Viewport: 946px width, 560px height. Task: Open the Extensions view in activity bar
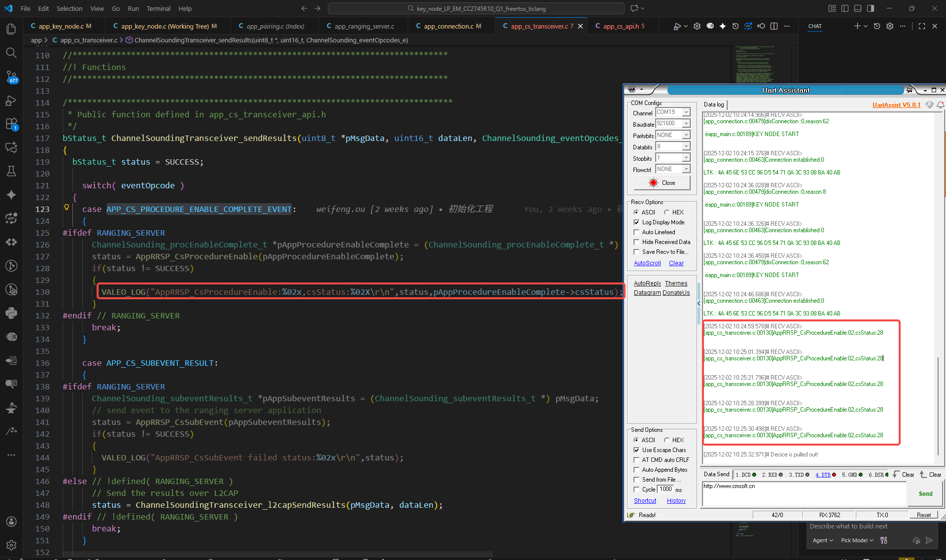[11, 124]
